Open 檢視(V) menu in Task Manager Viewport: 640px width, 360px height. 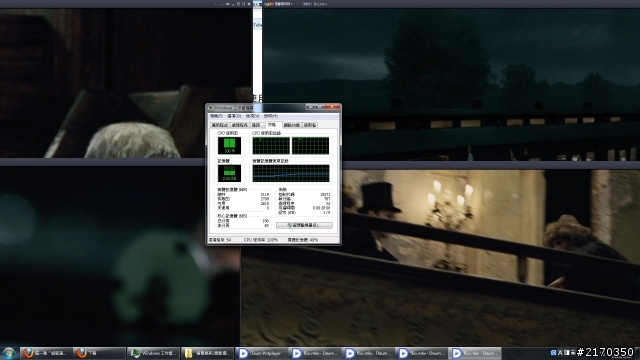(x=252, y=116)
